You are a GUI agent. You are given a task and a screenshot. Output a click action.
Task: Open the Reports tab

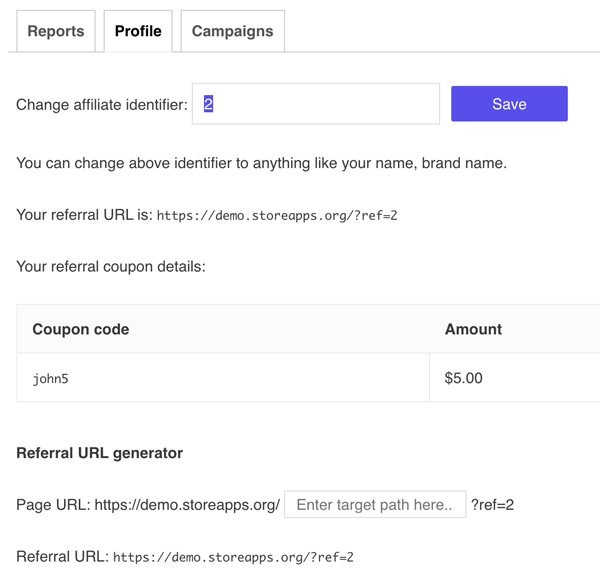point(56,31)
